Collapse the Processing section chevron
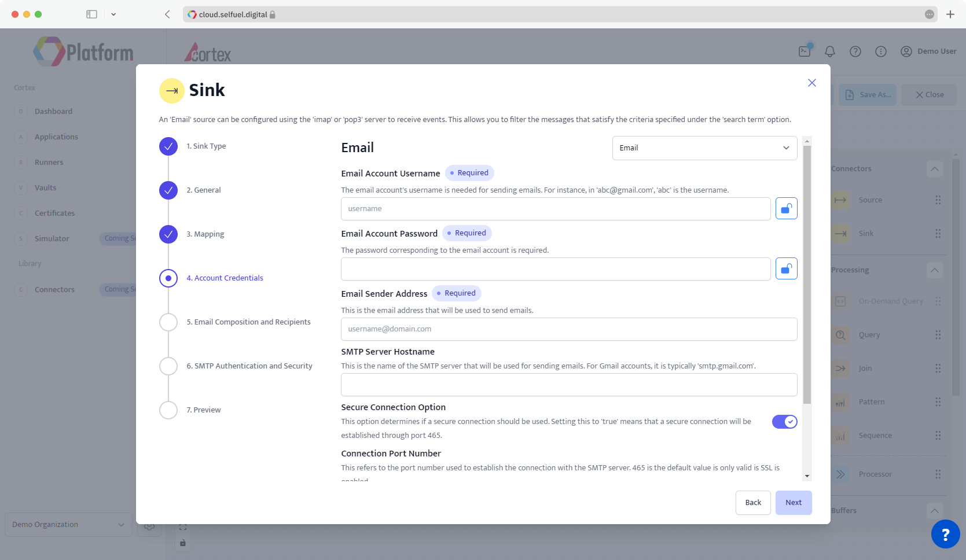 [x=935, y=270]
